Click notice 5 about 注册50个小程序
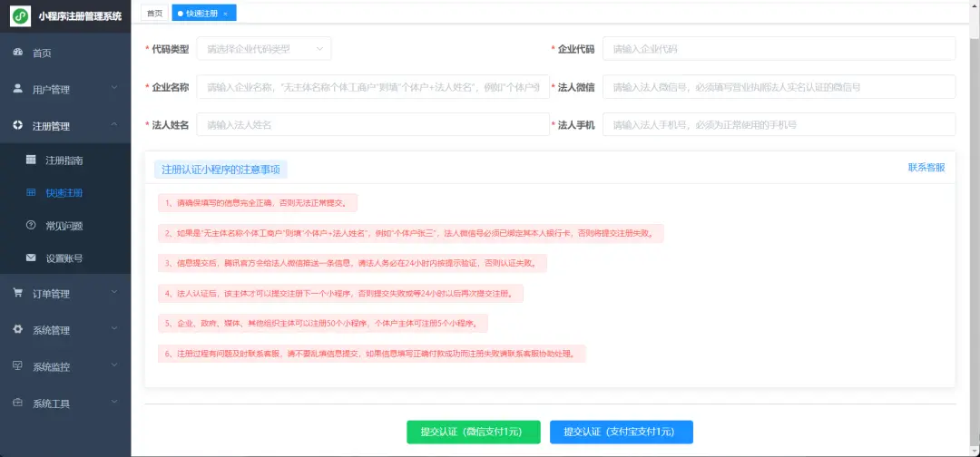 point(322,324)
